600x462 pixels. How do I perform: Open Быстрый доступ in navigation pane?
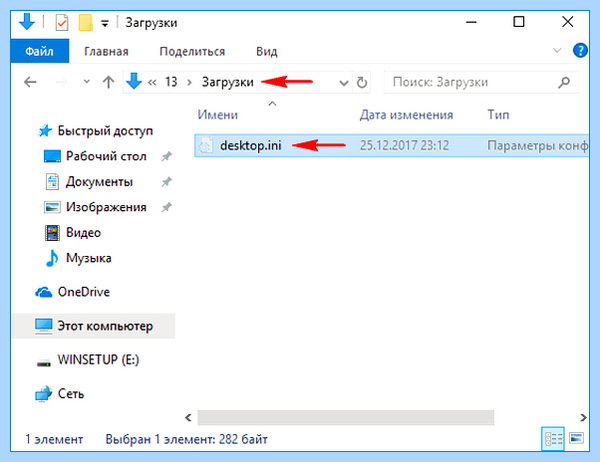(105, 131)
